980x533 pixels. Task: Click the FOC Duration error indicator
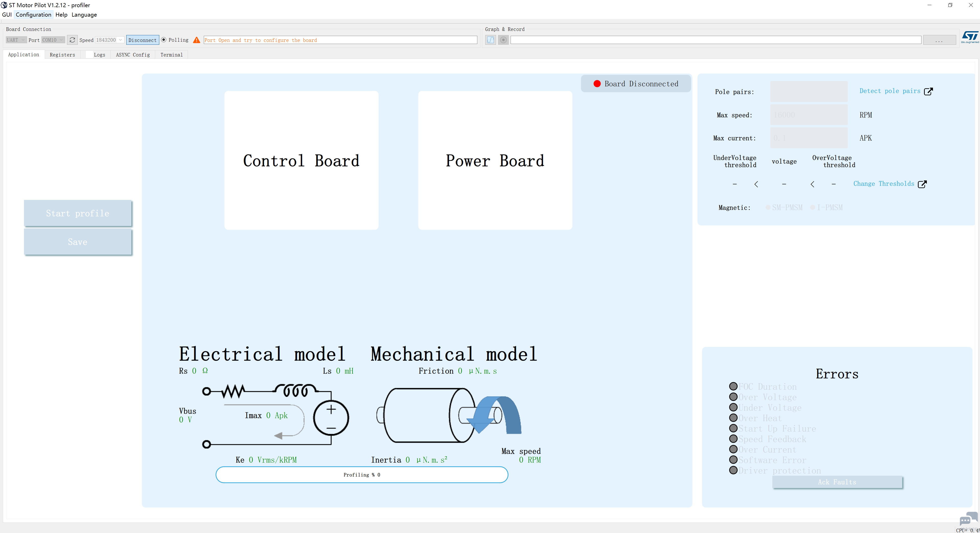click(733, 386)
